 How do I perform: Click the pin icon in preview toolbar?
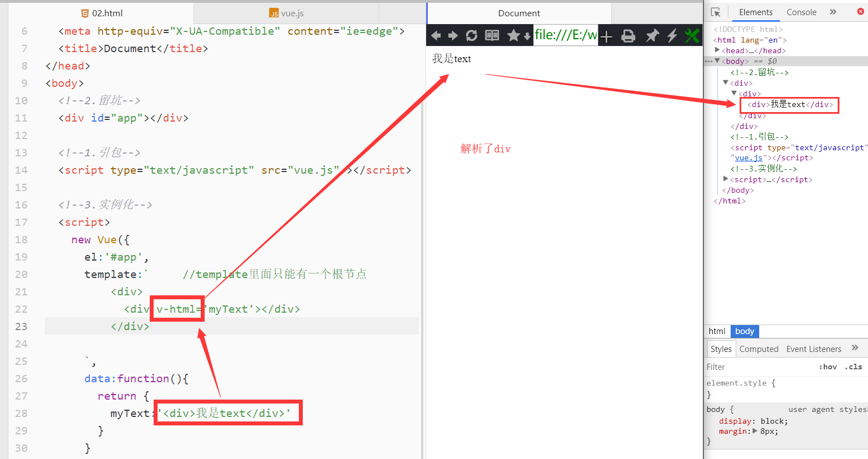tap(652, 36)
